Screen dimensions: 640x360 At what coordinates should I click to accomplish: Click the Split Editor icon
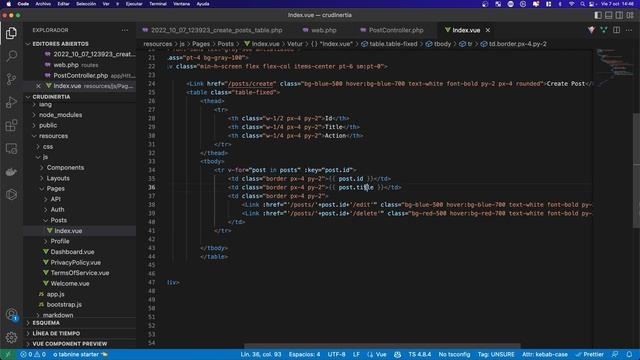coord(616,30)
